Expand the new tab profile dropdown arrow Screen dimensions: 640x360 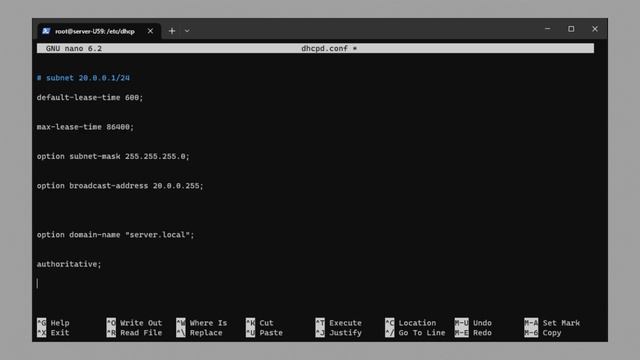187,31
